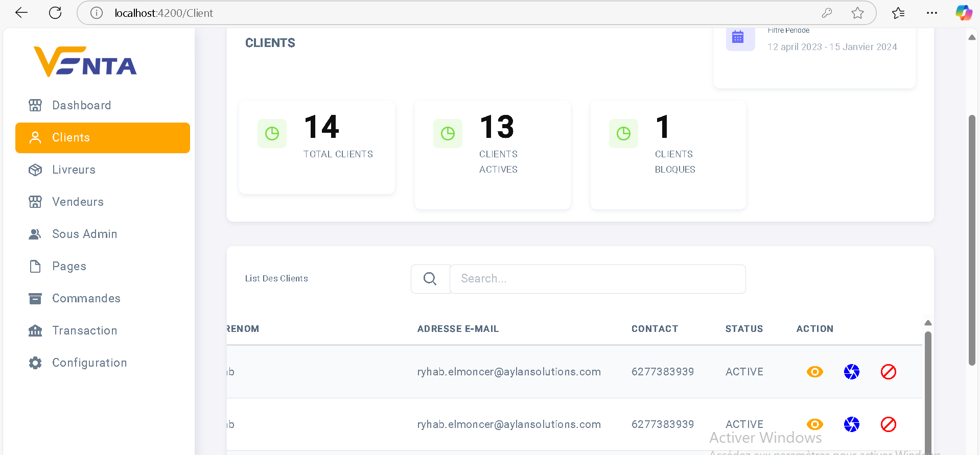Reload the page with the refresh icon
The image size is (980, 455).
pos(55,13)
